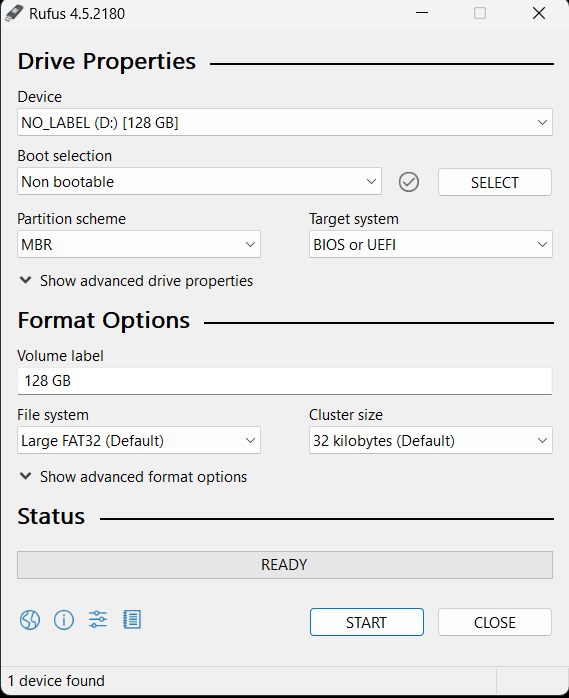
Task: Expand Show advanced drive properties
Action: coord(136,281)
